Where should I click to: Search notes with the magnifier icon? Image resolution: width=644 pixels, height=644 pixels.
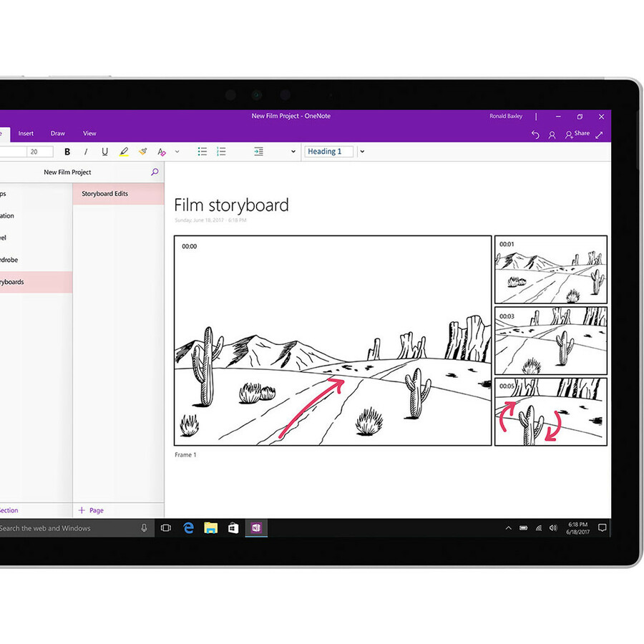[155, 172]
